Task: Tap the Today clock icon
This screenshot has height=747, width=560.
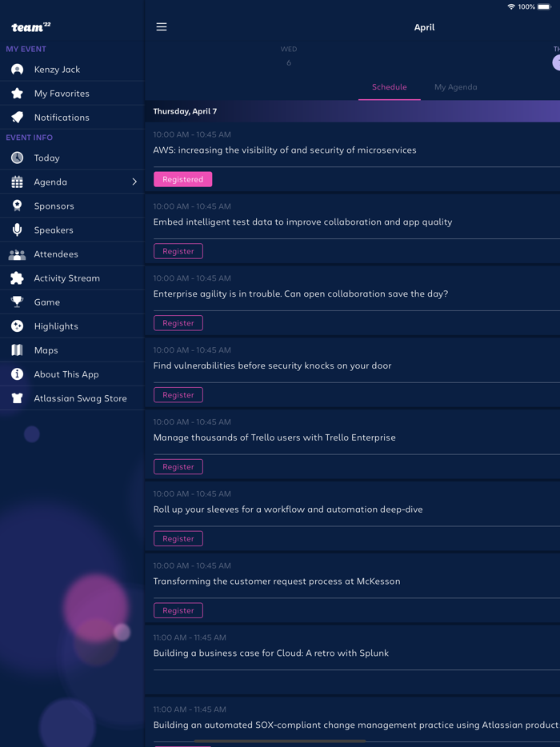Action: (x=17, y=158)
